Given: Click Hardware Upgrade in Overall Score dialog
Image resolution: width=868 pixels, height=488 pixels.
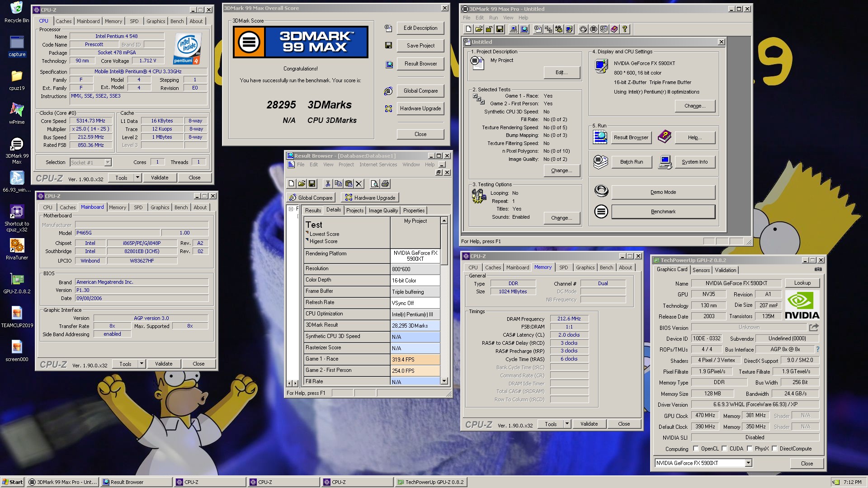Looking at the screenshot, I should tap(420, 108).
